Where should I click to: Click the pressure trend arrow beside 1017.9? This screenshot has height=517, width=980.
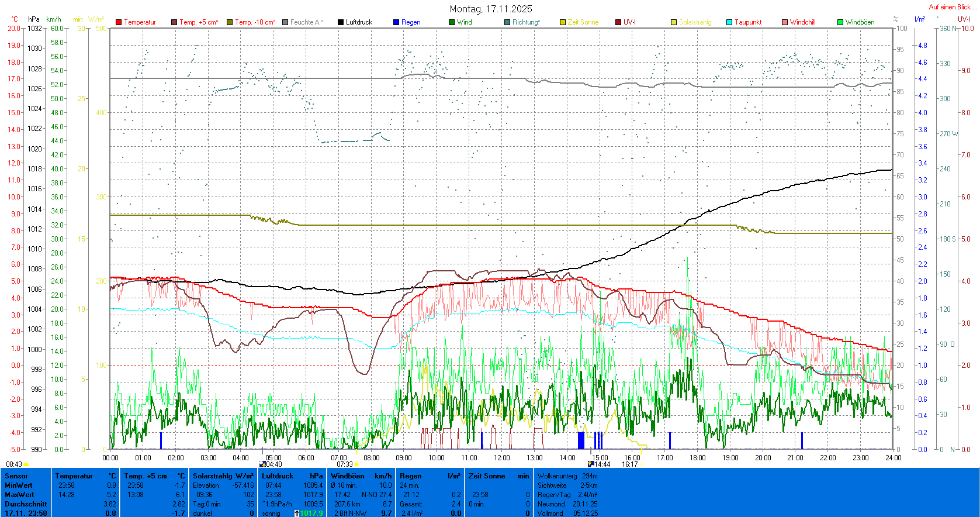pyautogui.click(x=297, y=513)
